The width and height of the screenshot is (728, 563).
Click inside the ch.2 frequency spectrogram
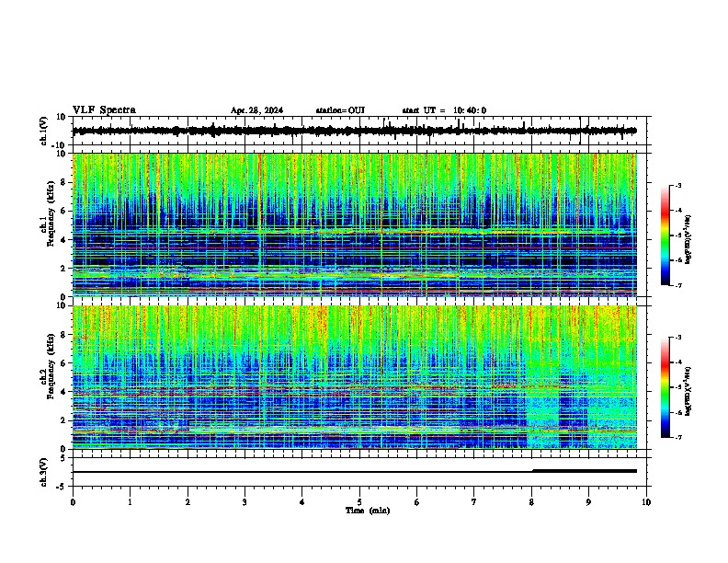click(355, 377)
